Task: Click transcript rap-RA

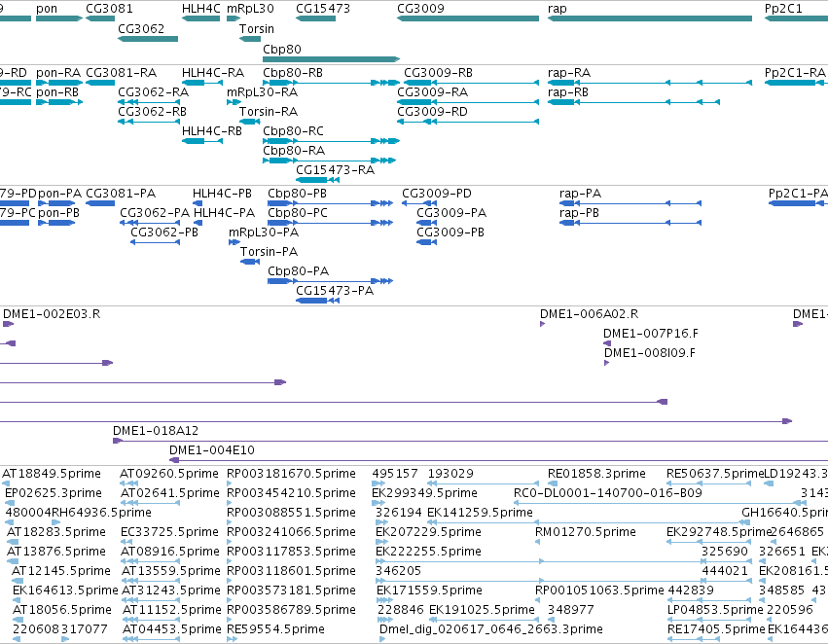Action: (569, 73)
